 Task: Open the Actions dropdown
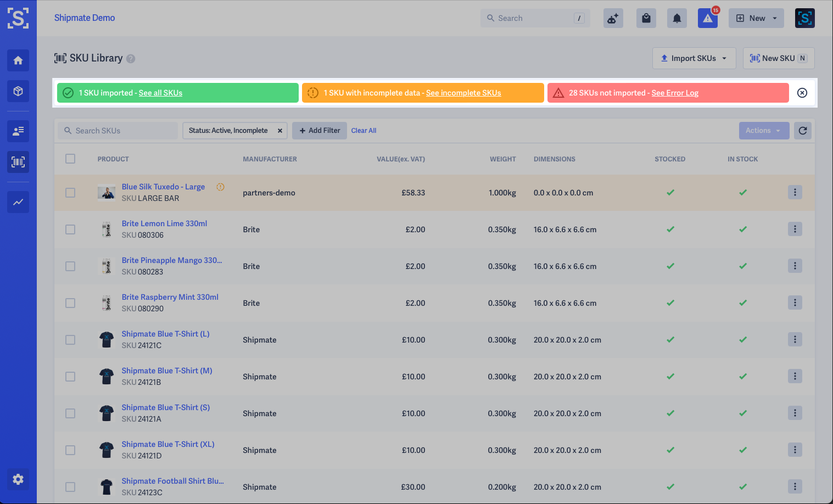click(x=764, y=131)
